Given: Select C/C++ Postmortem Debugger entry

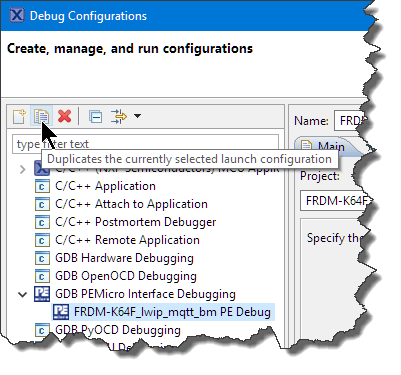Looking at the screenshot, I should (136, 222).
